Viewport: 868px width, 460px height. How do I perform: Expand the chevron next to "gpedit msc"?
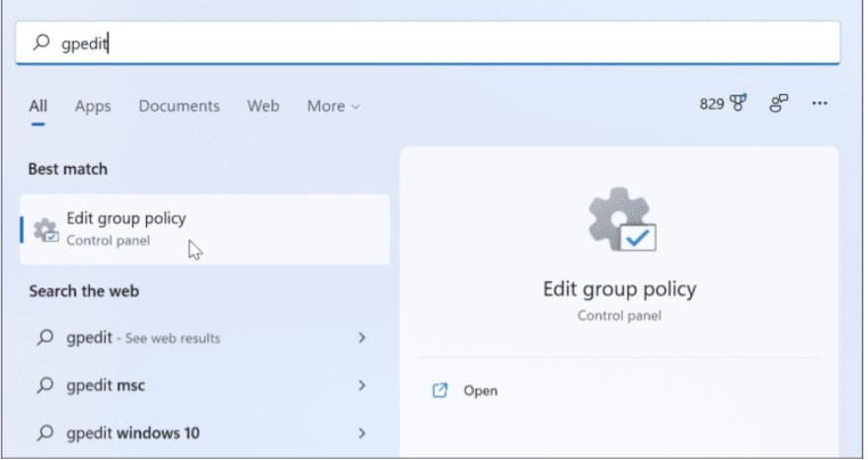(x=361, y=385)
